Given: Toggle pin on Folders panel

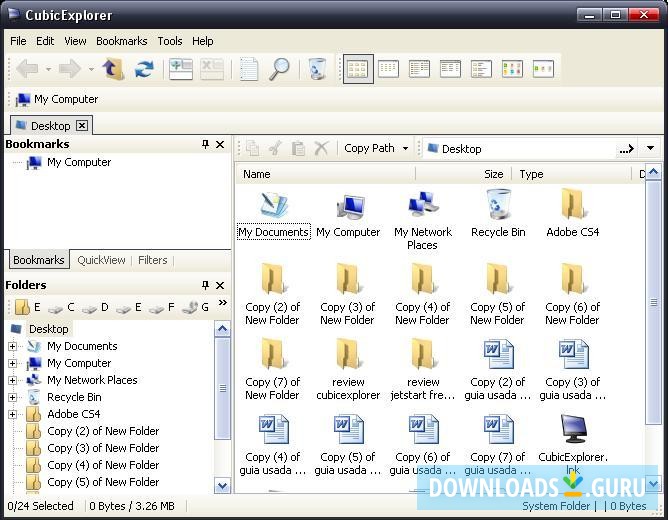Looking at the screenshot, I should pyautogui.click(x=206, y=286).
